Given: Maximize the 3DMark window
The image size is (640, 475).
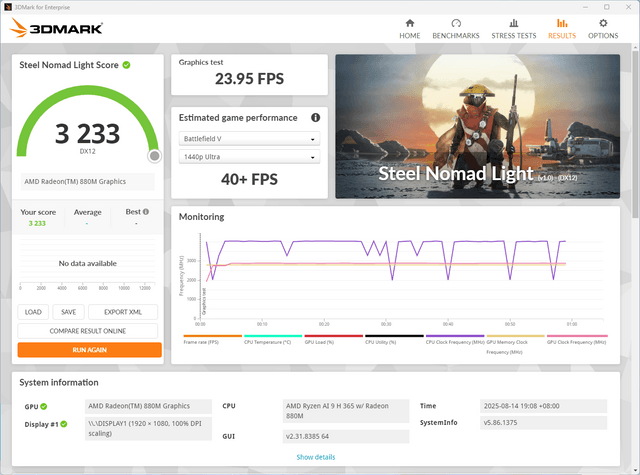Looking at the screenshot, I should [607, 7].
